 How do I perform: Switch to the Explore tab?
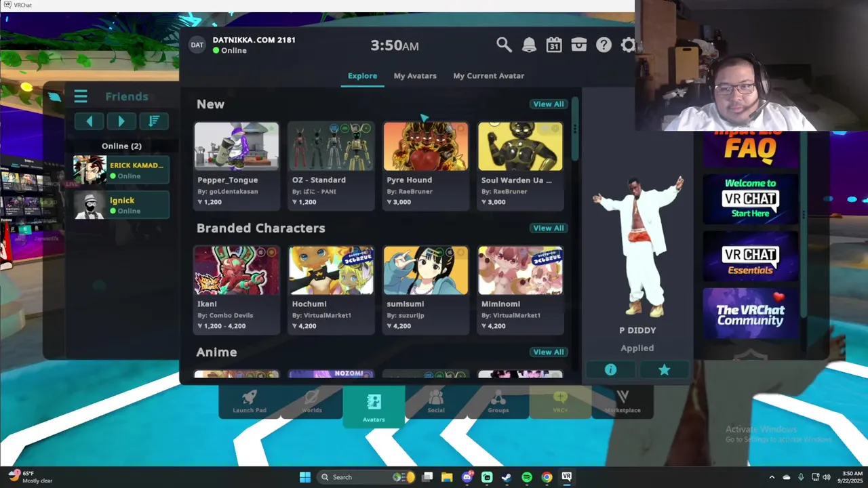[x=362, y=76]
